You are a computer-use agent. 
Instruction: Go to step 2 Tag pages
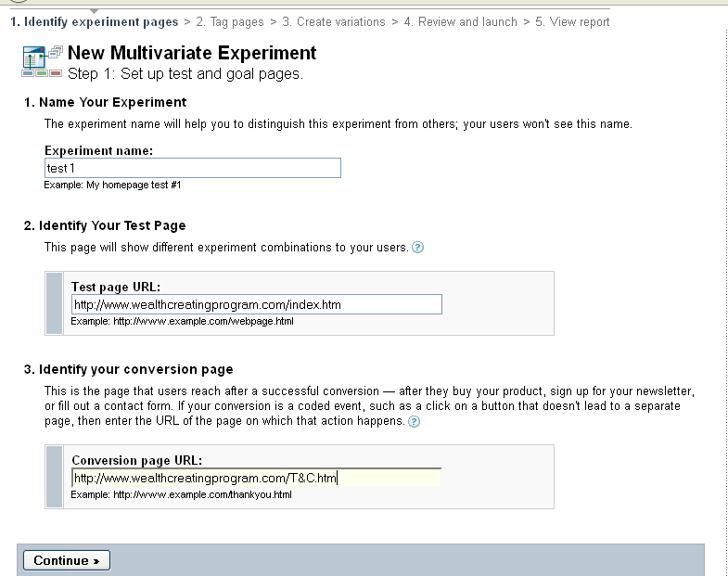click(230, 21)
